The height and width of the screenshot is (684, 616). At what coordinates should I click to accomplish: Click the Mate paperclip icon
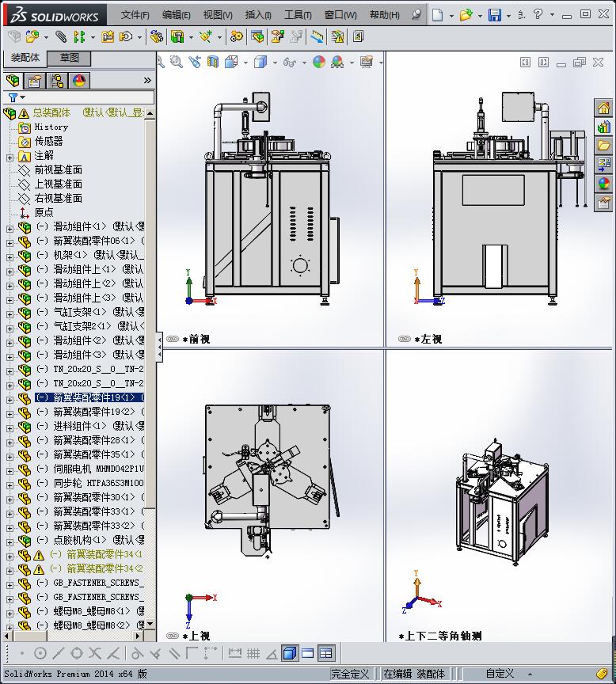(61, 36)
